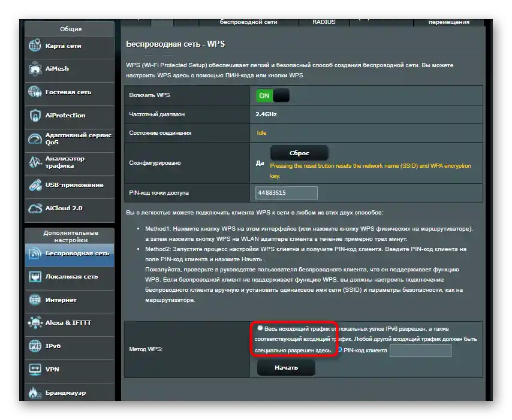Click the AiProtection shield icon

(35, 115)
